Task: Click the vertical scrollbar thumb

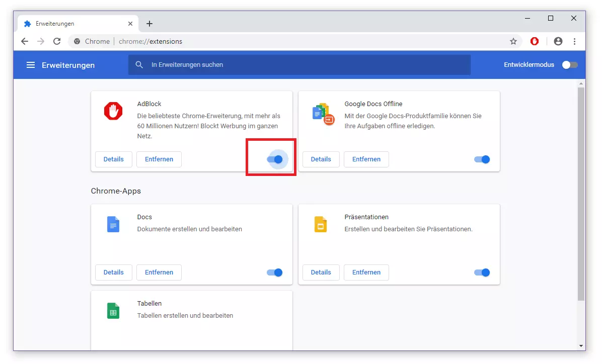Action: pos(581,194)
